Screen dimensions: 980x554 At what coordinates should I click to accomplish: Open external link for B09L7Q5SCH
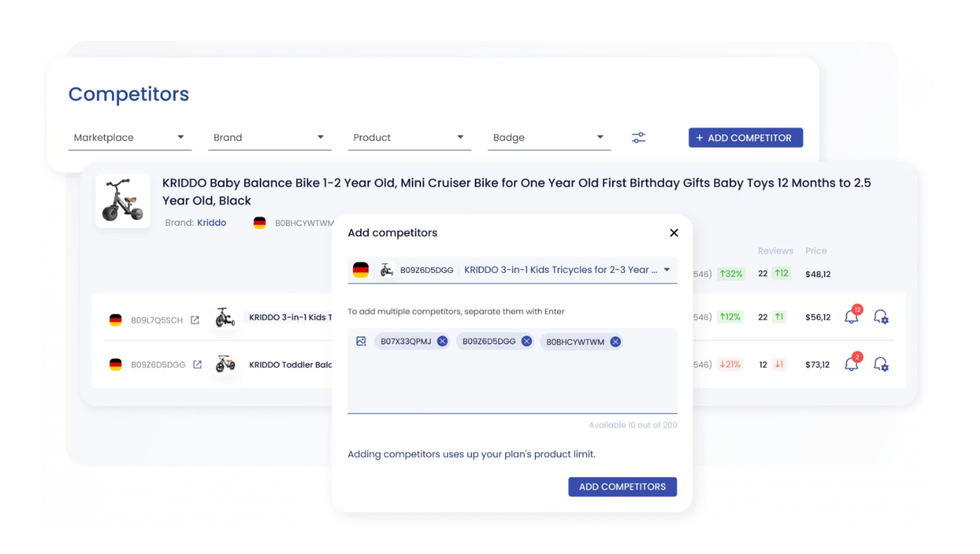point(195,320)
